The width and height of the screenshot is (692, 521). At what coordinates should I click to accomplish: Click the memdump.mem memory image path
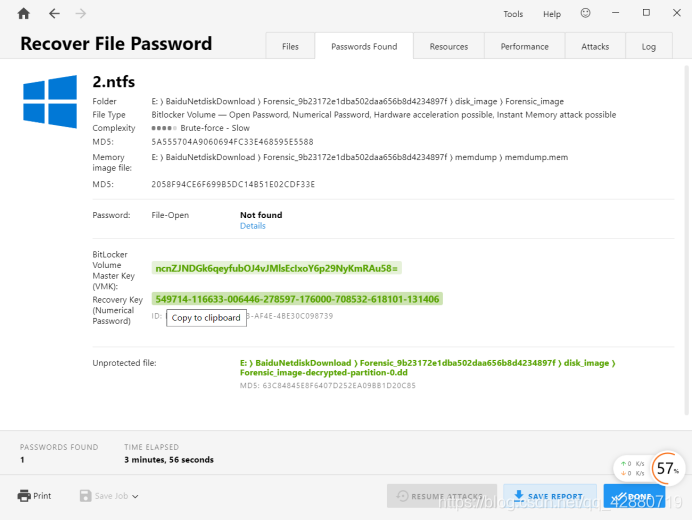[x=360, y=157]
